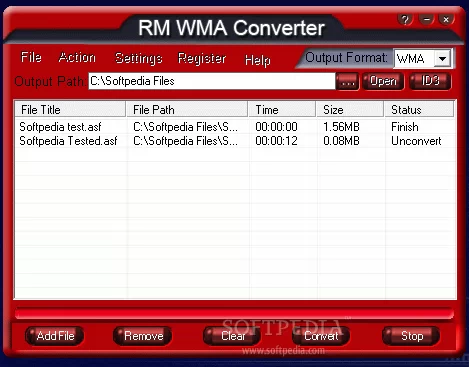
Task: Click file path of Softpedia test.asf
Action: pyautogui.click(x=185, y=127)
